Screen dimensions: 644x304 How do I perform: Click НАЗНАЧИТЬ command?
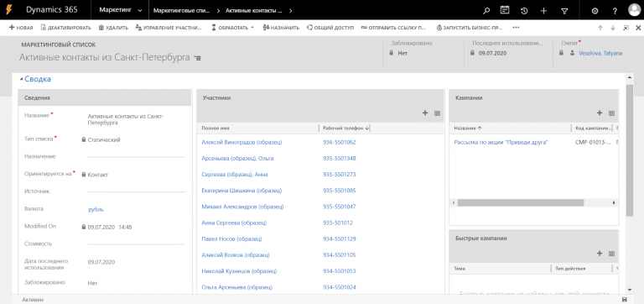282,28
